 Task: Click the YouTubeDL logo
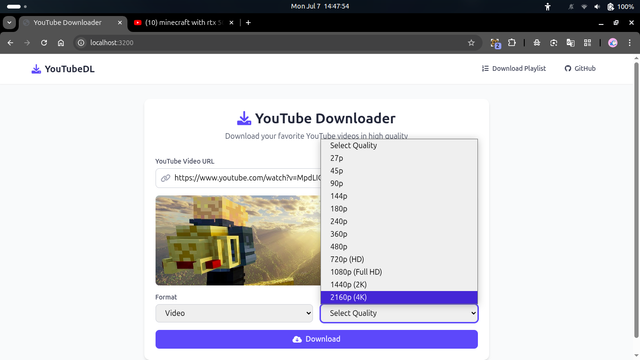coord(63,69)
